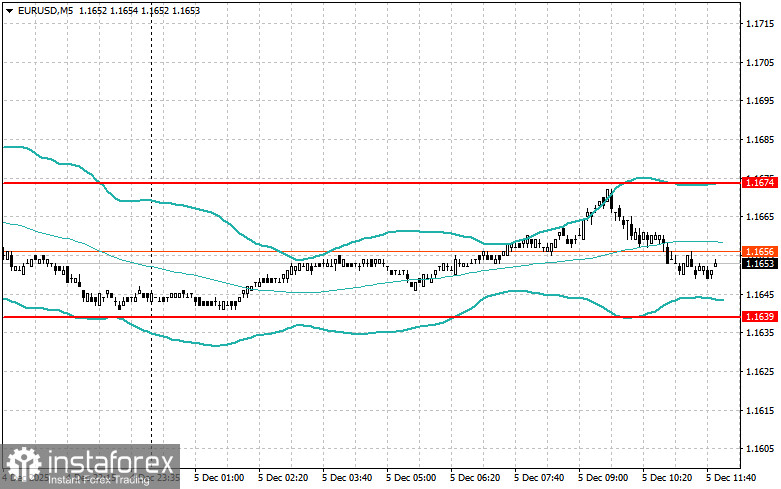Image resolution: width=781 pixels, height=489 pixels.
Task: Click the 1.1705 price scale value
Action: [x=760, y=62]
